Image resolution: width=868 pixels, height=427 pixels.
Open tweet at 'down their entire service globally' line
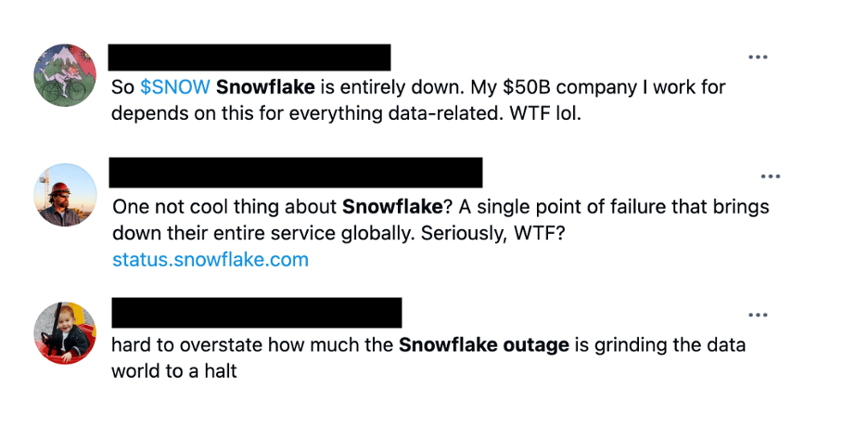338,233
